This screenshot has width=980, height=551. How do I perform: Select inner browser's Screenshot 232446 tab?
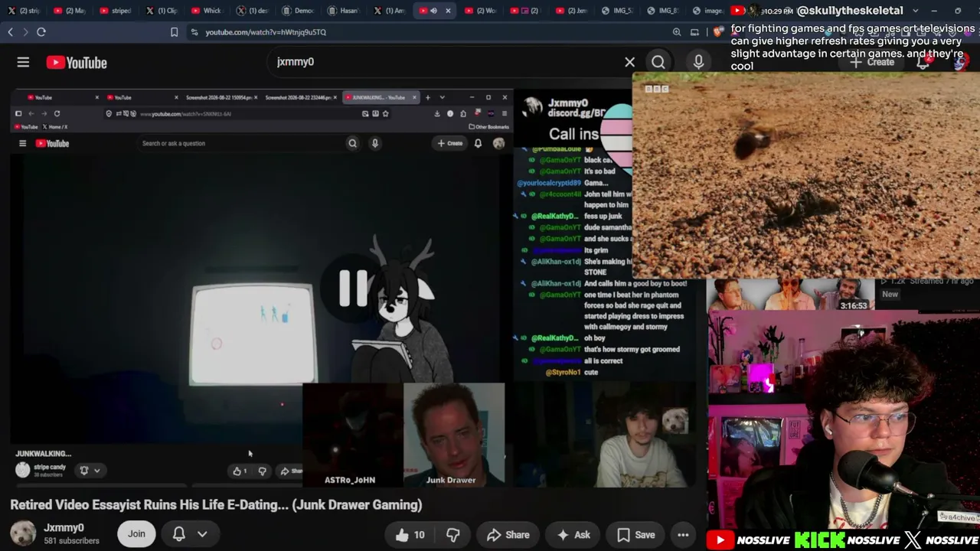[298, 97]
